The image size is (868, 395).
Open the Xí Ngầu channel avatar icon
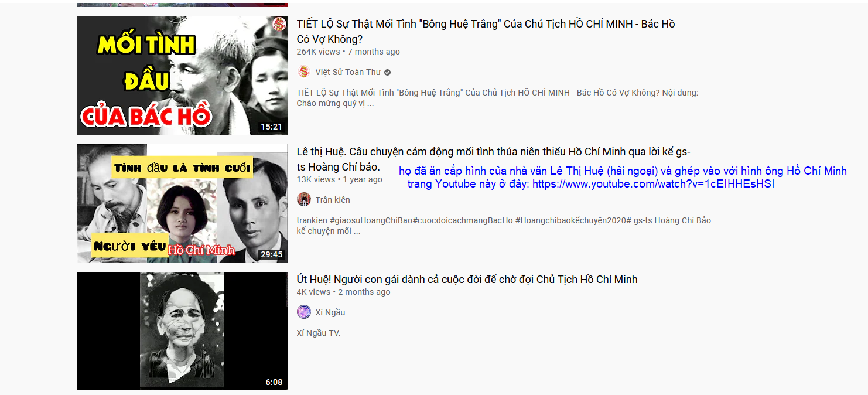click(304, 312)
